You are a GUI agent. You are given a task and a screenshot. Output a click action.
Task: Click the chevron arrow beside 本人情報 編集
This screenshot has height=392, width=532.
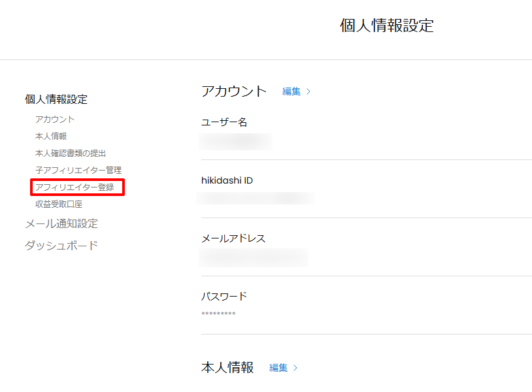point(295,368)
